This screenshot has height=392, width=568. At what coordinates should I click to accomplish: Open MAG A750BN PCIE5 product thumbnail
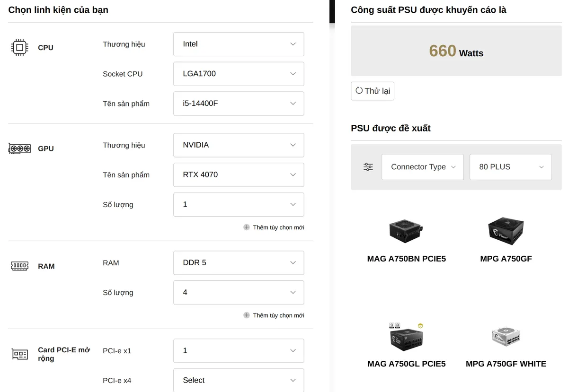coord(406,231)
